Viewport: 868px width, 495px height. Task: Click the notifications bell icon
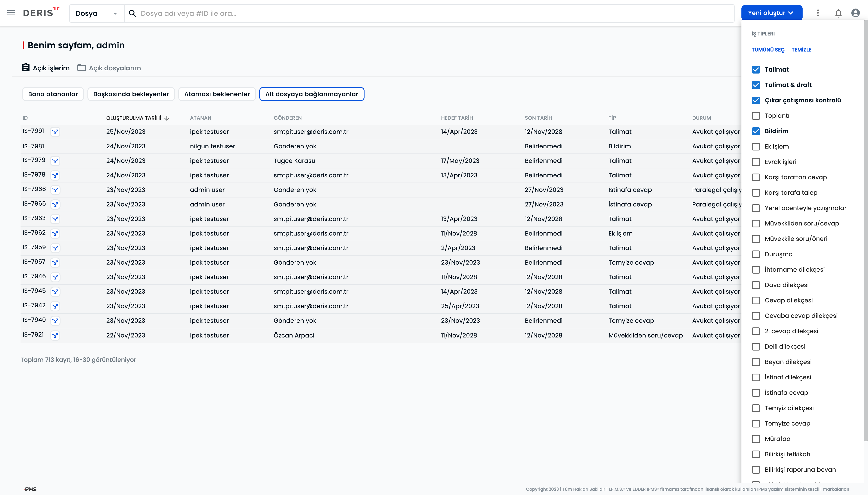[838, 13]
